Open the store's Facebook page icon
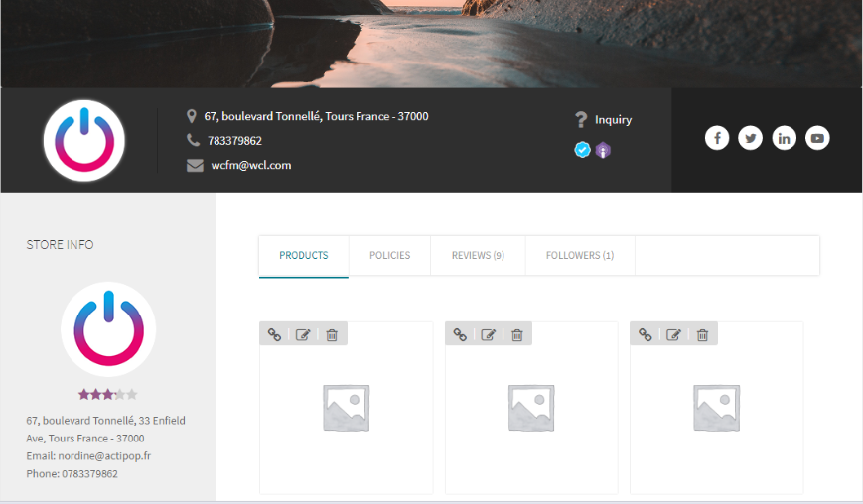The image size is (863, 504). pyautogui.click(x=717, y=139)
